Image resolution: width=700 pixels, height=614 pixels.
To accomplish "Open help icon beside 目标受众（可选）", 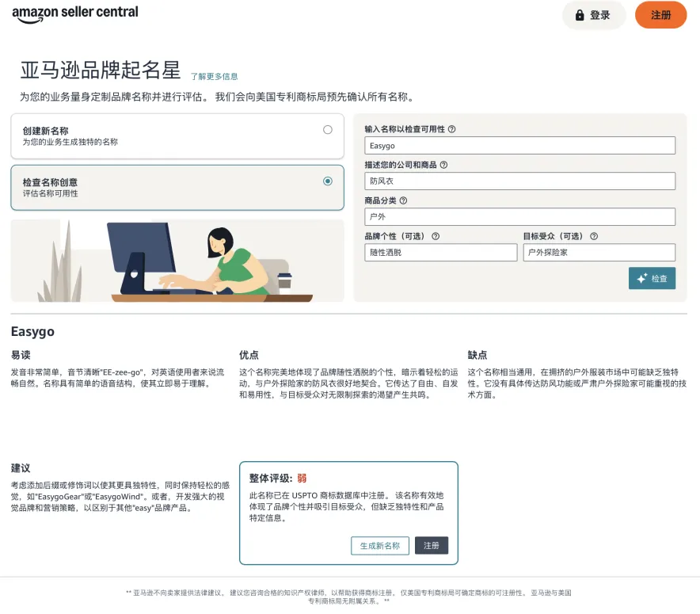I will [594, 236].
